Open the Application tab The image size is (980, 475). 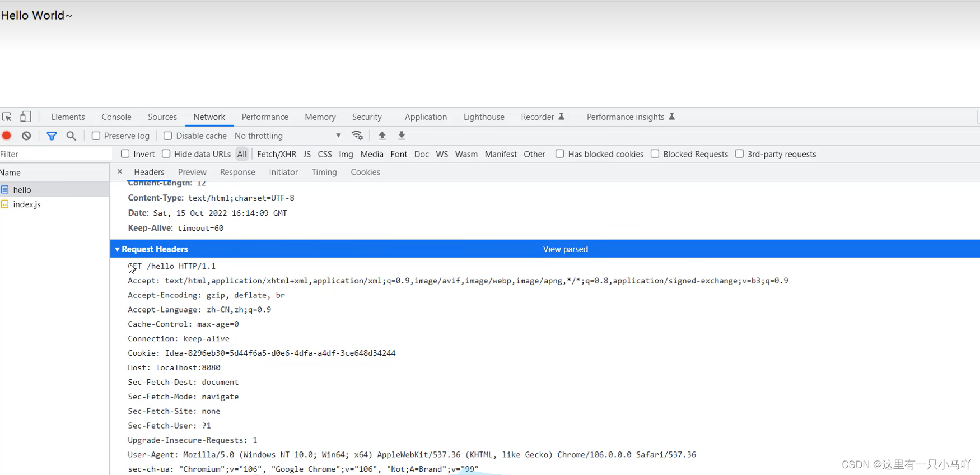[x=426, y=117]
